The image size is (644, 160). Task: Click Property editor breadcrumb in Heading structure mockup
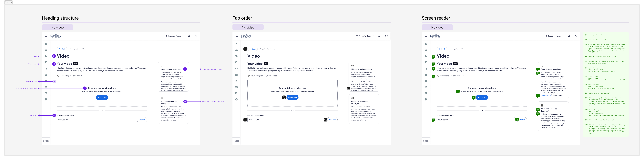click(74, 49)
